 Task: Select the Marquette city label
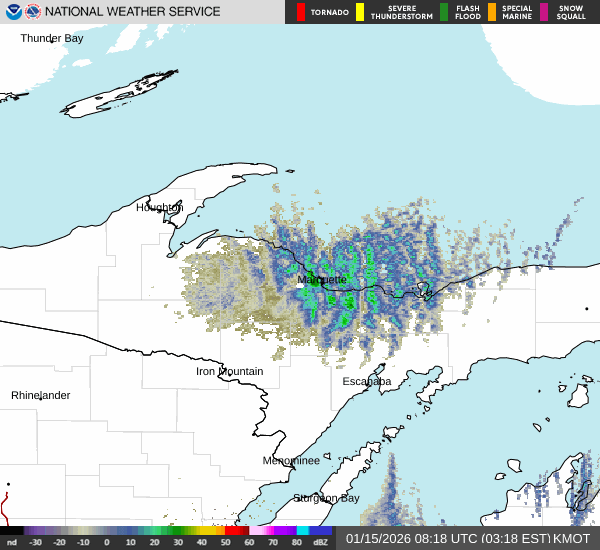tap(322, 280)
